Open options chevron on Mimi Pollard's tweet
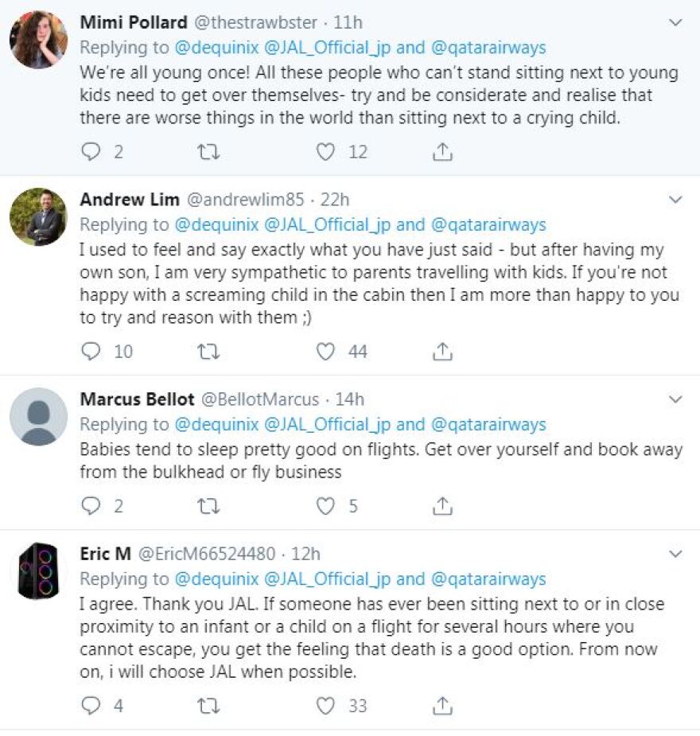 click(x=675, y=23)
